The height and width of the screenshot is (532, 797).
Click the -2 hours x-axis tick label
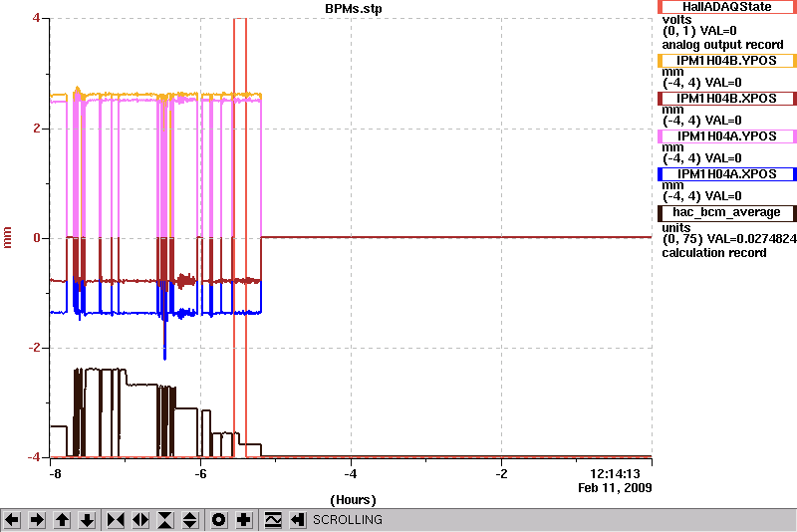coord(501,474)
